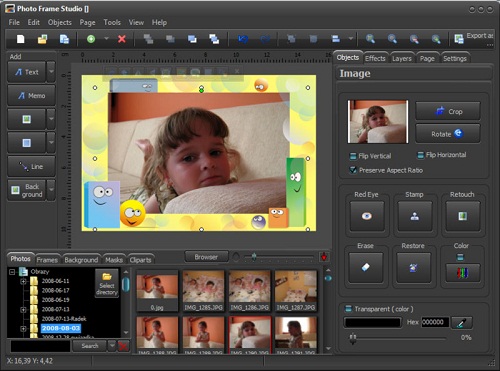Expand the 2008-06-11 folder node
The height and width of the screenshot is (371, 500).
pyautogui.click(x=23, y=281)
